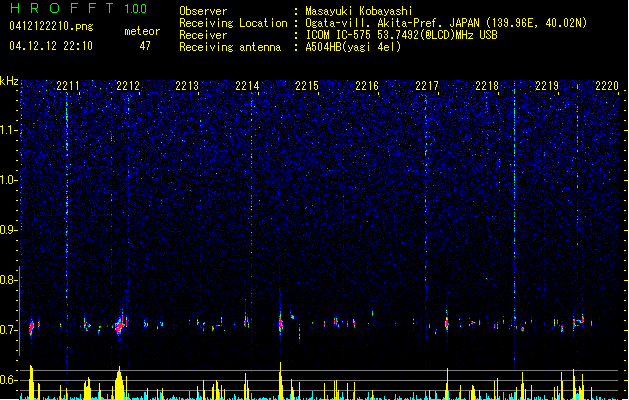
Task: Click the meteor label
Action: pyautogui.click(x=142, y=31)
